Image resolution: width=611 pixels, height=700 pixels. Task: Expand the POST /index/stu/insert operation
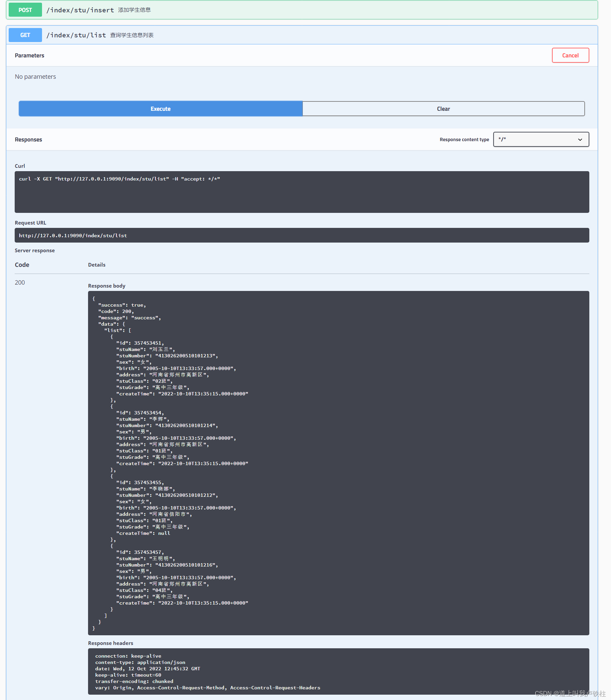coord(302,10)
